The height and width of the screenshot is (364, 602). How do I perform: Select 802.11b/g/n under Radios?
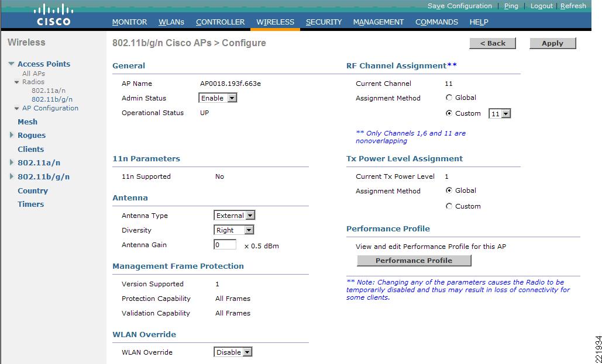pyautogui.click(x=52, y=99)
